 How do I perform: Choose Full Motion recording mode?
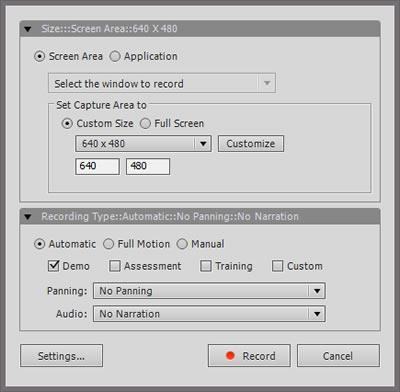[x=108, y=244]
